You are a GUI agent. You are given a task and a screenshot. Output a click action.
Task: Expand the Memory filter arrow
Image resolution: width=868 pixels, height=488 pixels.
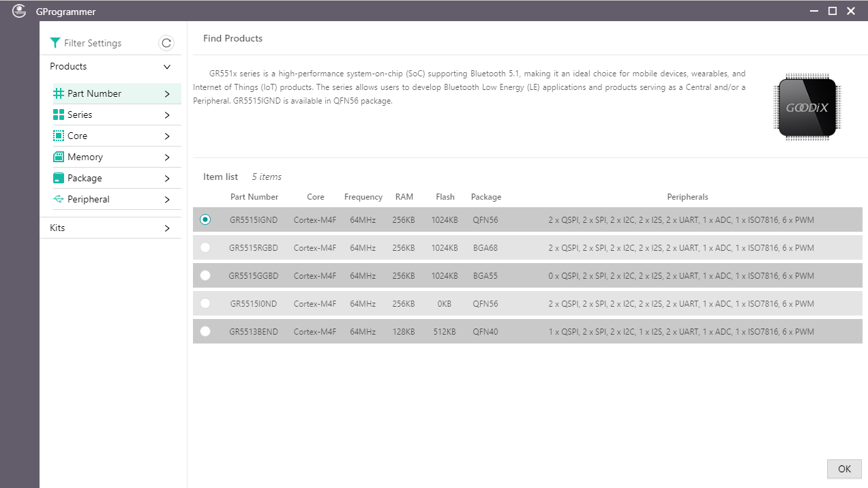tap(167, 157)
